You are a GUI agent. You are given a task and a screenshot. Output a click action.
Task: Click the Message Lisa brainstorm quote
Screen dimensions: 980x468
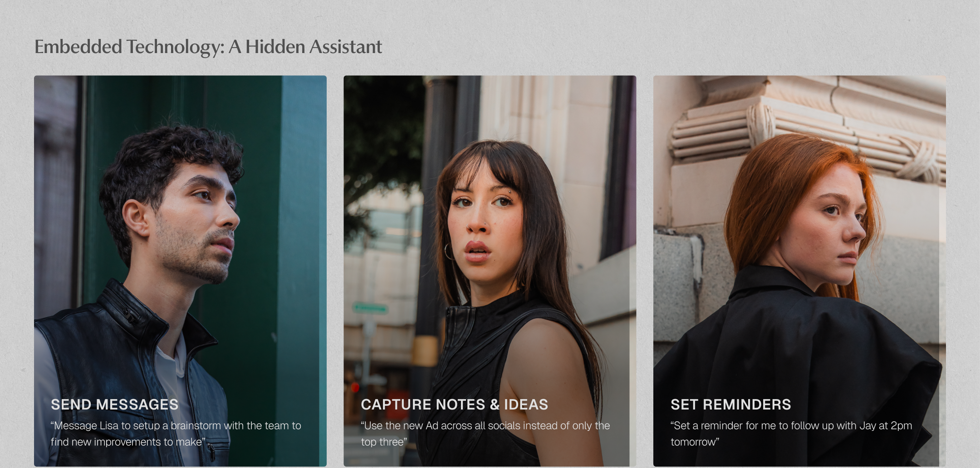176,434
